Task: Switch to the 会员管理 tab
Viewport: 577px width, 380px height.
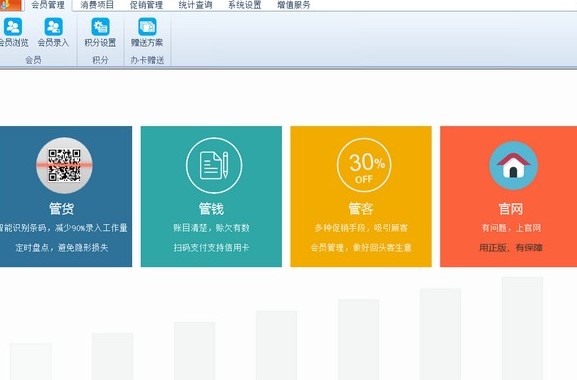Action: click(x=48, y=5)
